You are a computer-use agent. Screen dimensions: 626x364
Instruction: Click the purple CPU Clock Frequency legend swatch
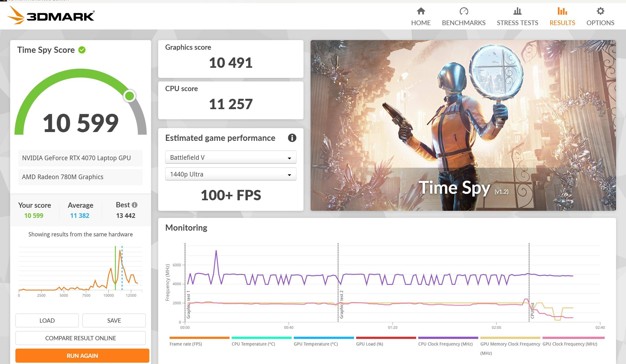point(448,338)
